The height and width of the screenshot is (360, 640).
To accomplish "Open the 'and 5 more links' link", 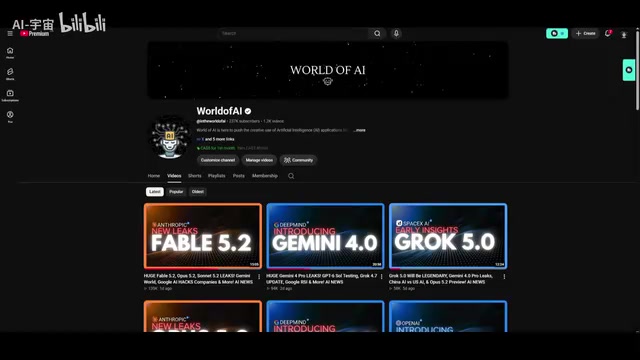I will coord(220,139).
